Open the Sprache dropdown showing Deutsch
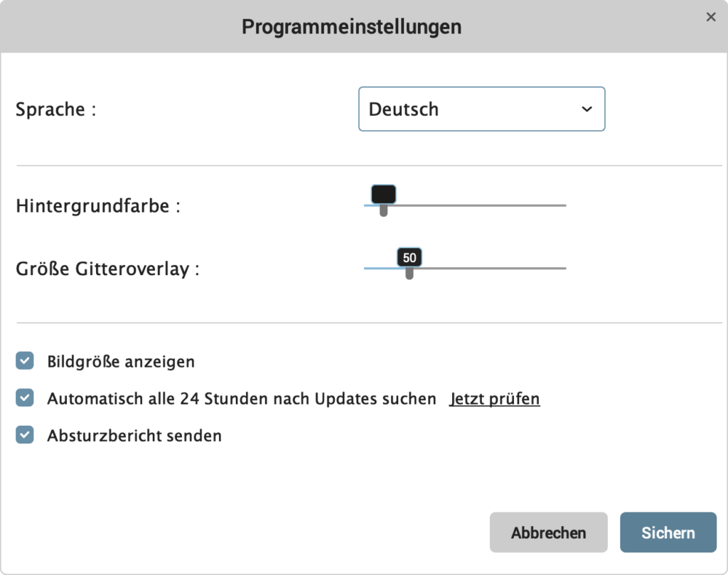 tap(481, 109)
